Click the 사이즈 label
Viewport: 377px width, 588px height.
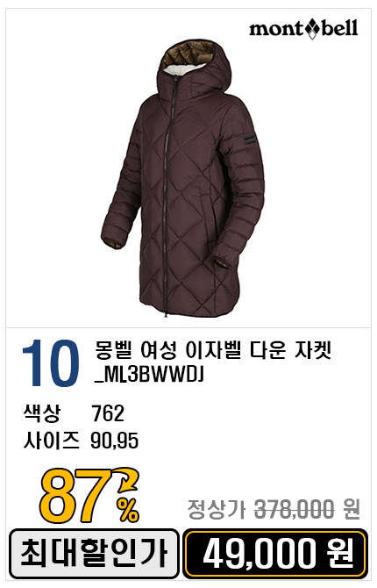[x=52, y=441]
